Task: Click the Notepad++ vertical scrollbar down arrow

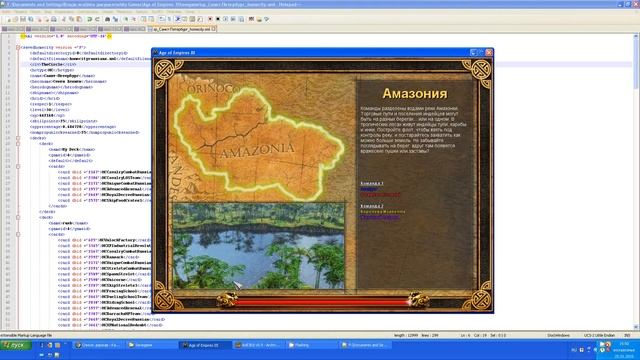Action: pyautogui.click(x=636, y=327)
